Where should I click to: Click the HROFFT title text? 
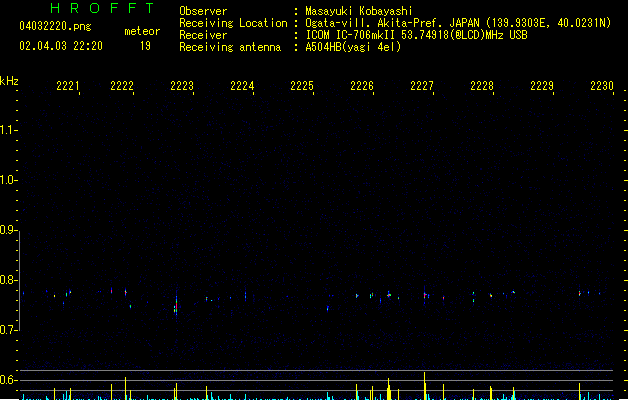(x=102, y=8)
